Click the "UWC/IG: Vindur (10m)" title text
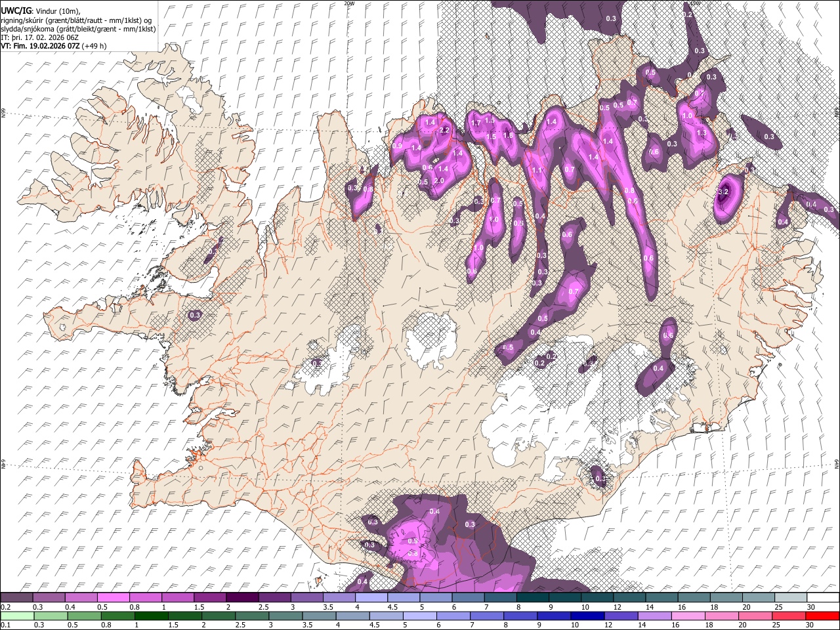The image size is (840, 630). (39, 11)
